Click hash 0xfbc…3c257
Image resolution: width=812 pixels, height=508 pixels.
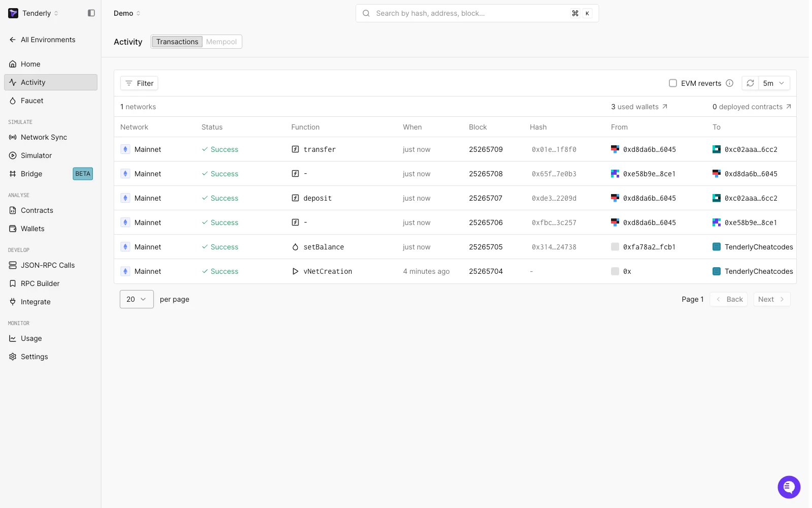pyautogui.click(x=554, y=223)
